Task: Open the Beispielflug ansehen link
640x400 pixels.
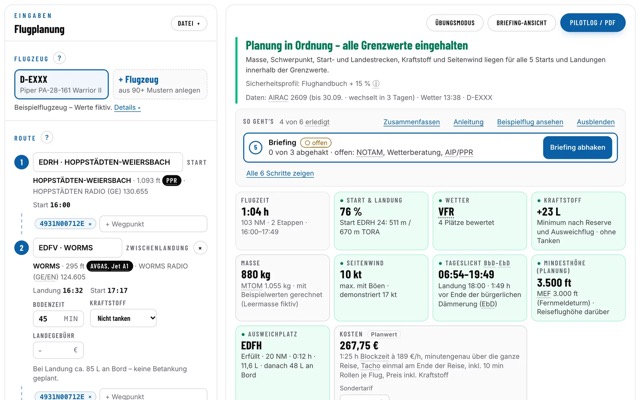Action: pos(530,122)
